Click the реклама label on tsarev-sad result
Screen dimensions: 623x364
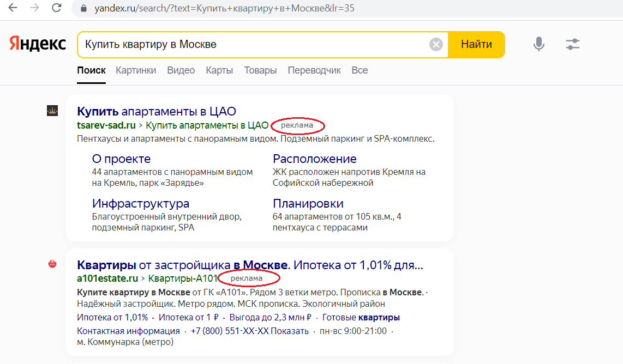coord(297,125)
